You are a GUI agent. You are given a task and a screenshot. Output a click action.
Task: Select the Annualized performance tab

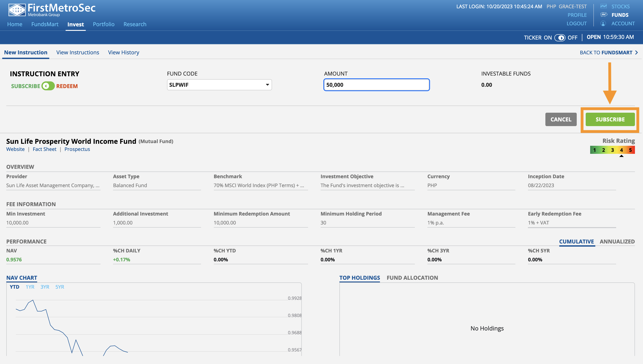617,241
